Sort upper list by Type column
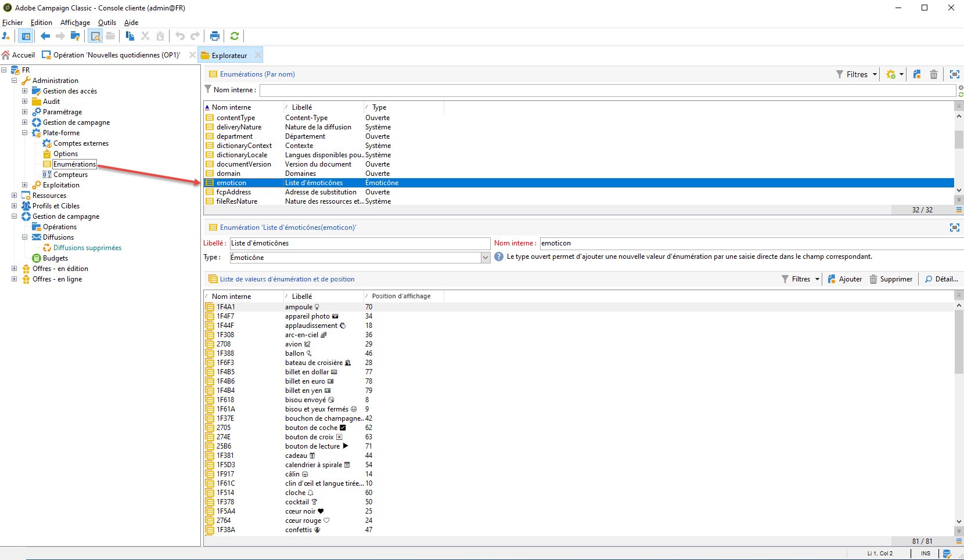Image resolution: width=964 pixels, height=560 pixels. (x=404, y=107)
